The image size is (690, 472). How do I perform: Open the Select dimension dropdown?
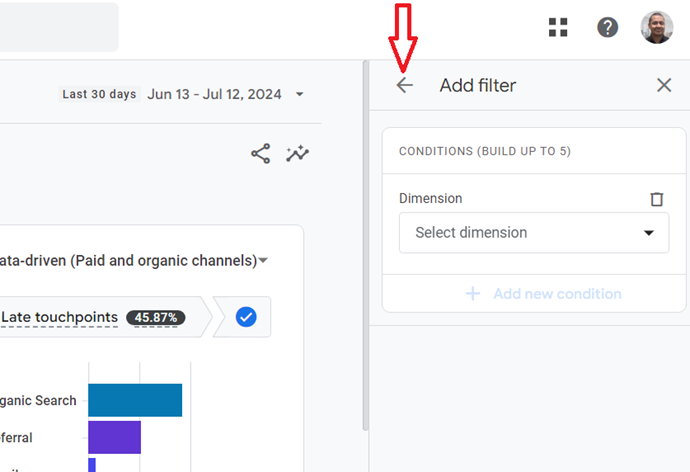[x=534, y=233]
